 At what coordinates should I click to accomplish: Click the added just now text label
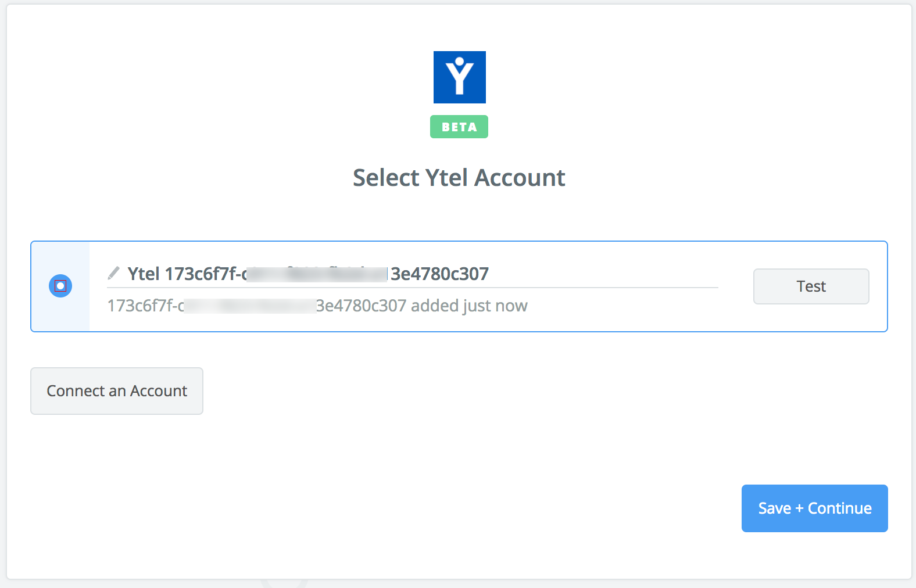[469, 305]
